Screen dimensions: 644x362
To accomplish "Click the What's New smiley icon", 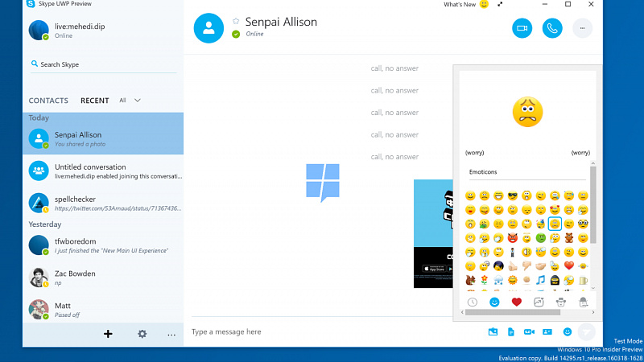I will coord(485,4).
